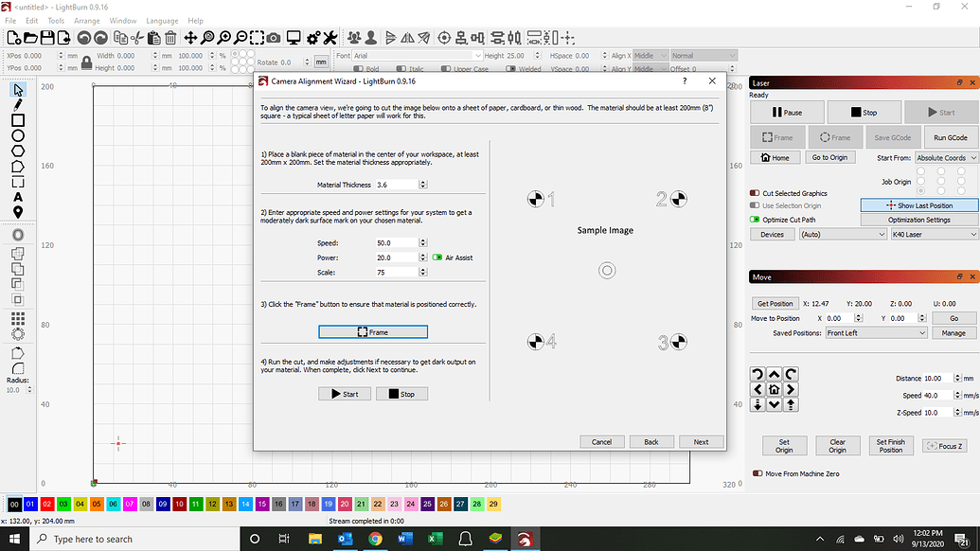Click the Undo arrow in the toolbar
Screen dimensions: 980x551
pos(82,38)
